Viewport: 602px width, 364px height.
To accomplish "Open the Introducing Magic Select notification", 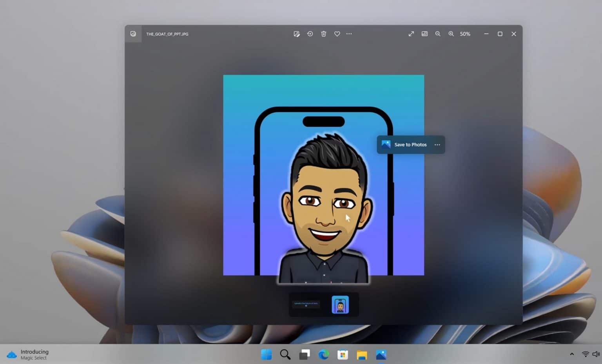I will coord(27,355).
